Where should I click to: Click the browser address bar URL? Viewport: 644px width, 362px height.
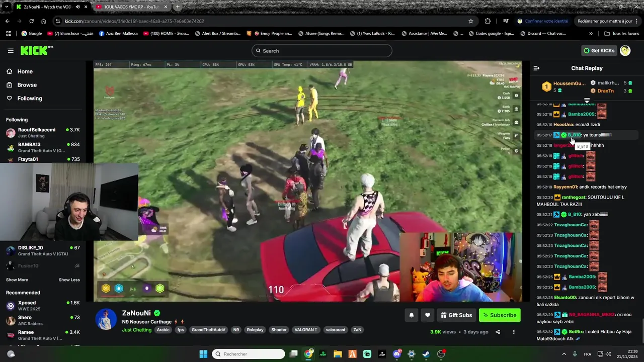tap(134, 21)
